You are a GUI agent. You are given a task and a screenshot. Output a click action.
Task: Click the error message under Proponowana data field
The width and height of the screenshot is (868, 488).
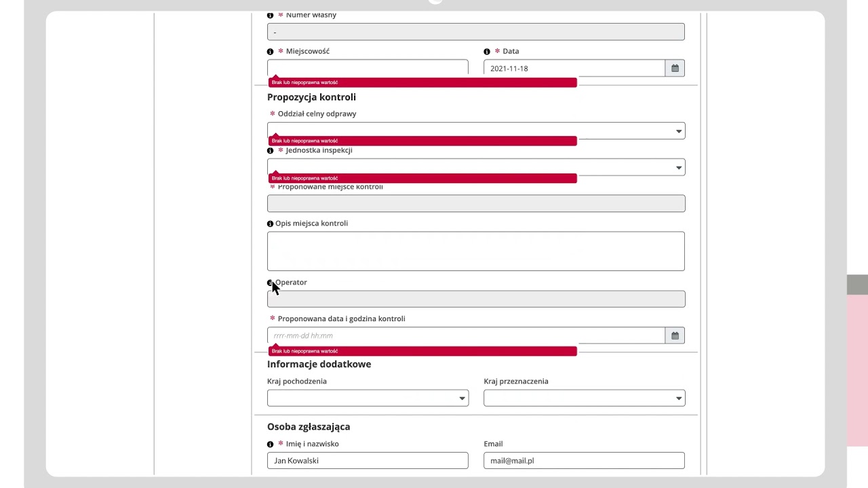(422, 351)
